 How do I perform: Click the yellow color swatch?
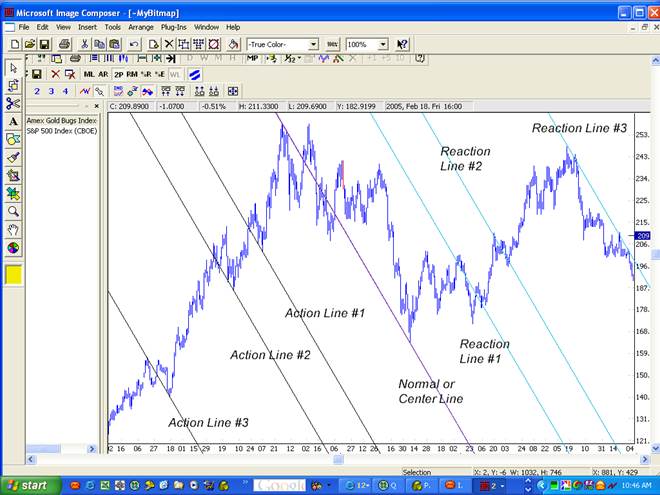click(x=13, y=274)
